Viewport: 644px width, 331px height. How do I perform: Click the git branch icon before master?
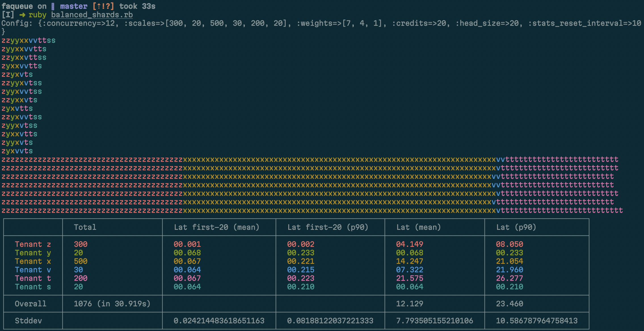click(53, 6)
